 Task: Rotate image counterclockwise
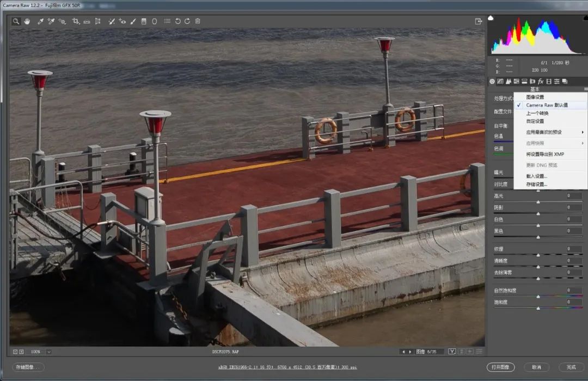point(177,21)
